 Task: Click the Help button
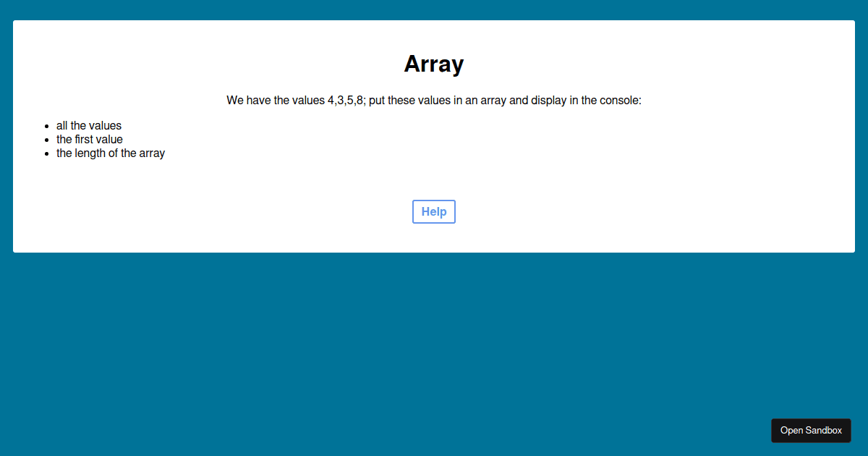434,212
